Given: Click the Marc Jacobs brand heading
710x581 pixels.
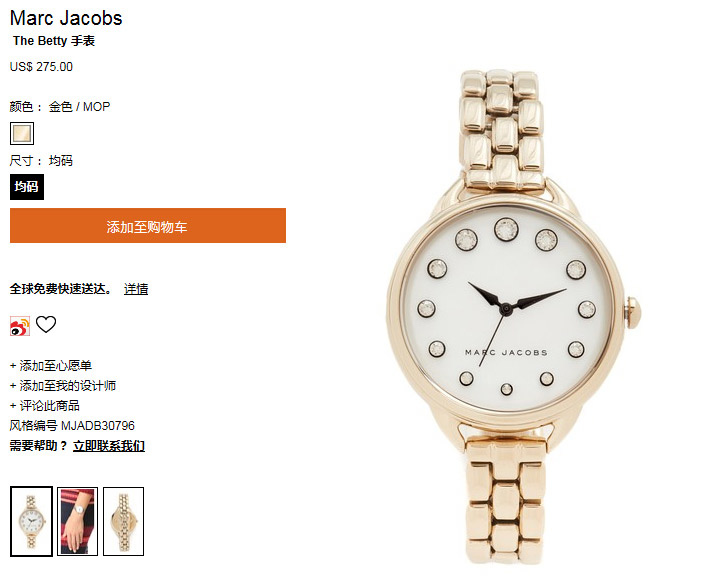Looking at the screenshot, I should [66, 18].
